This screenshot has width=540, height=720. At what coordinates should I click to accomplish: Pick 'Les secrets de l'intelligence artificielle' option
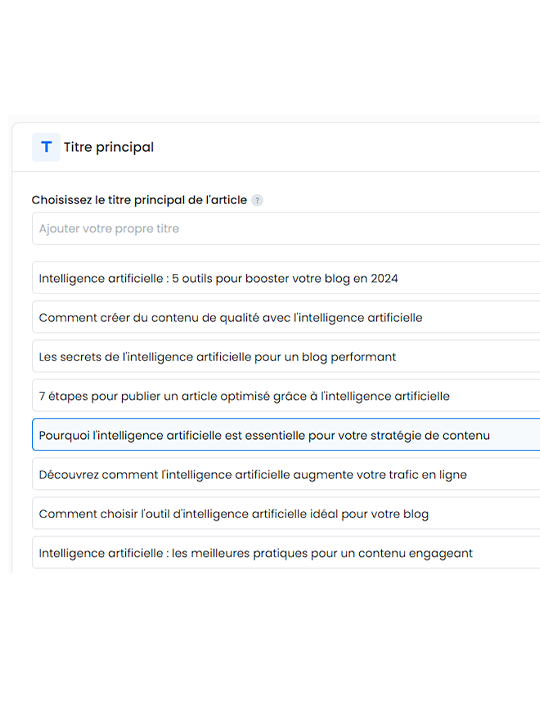[286, 356]
